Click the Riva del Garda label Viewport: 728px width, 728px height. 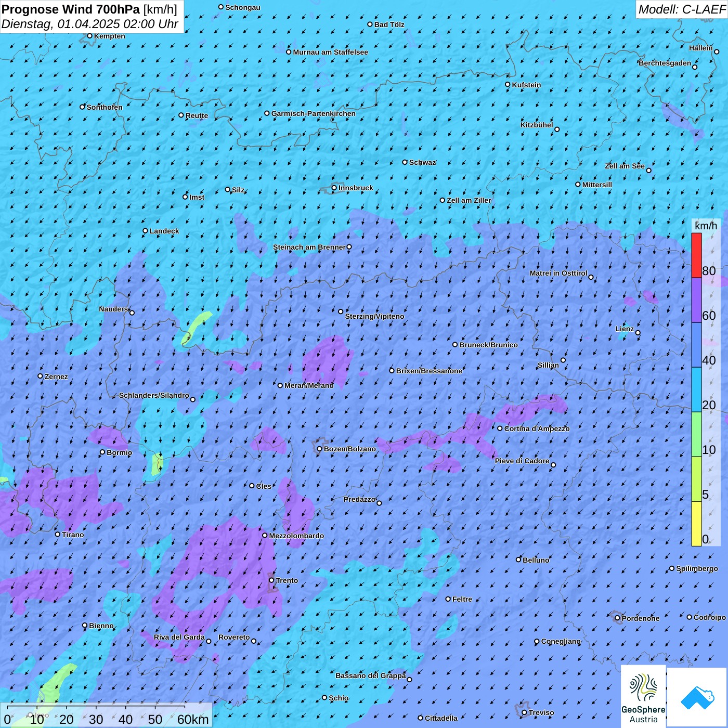[179, 637]
